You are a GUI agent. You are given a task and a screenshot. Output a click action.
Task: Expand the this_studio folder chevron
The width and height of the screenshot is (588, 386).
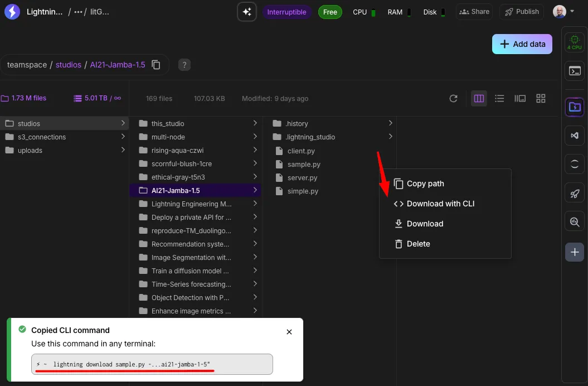tap(255, 123)
